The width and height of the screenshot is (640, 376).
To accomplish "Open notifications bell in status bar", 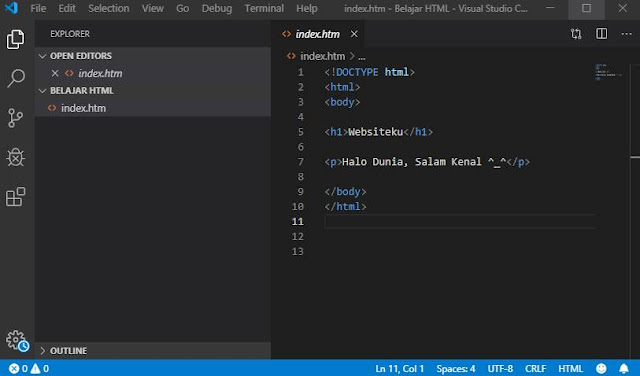I will coord(624,369).
